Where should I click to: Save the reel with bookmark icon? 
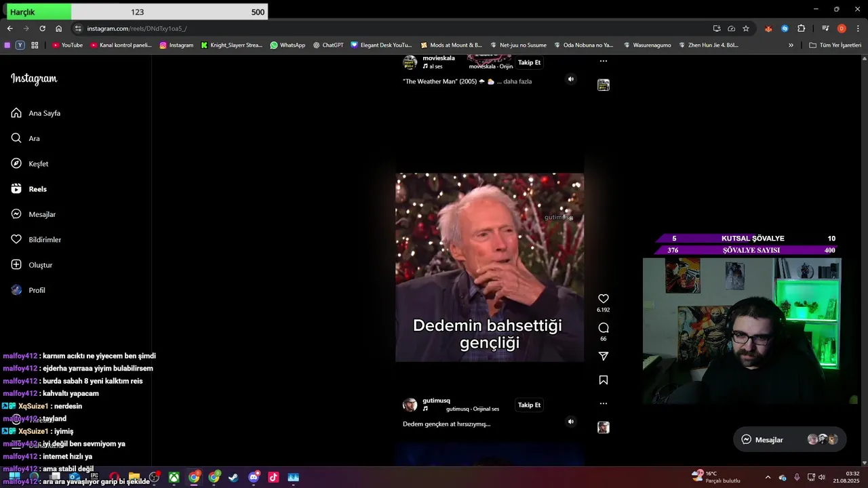[603, 380]
